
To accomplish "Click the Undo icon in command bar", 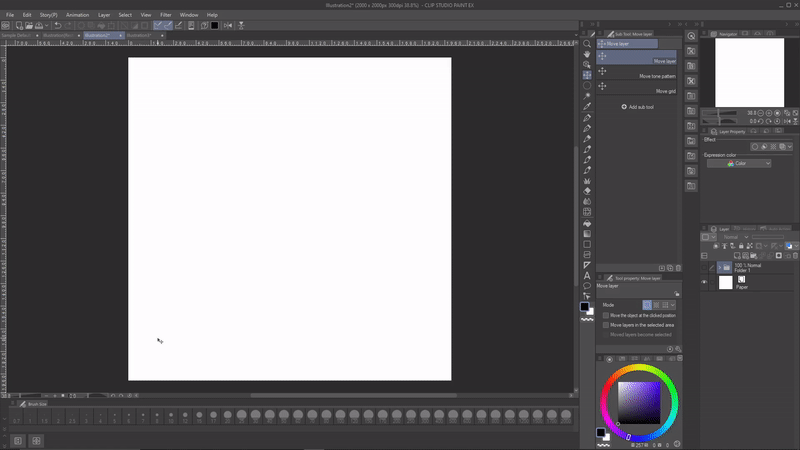I will pyautogui.click(x=58, y=26).
